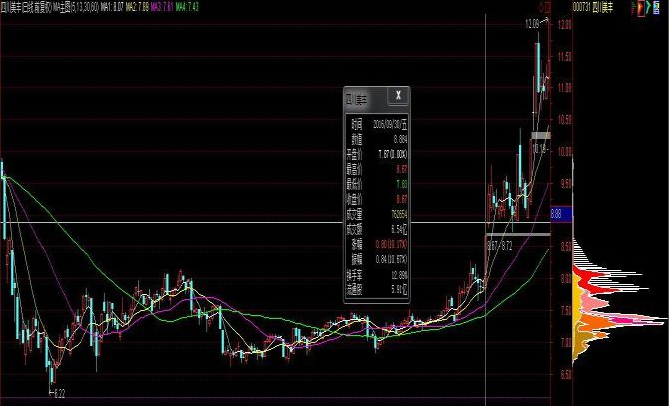This screenshot has height=406, width=669.
Task: Click the grey gap bar near 10.18
Action: tap(541, 135)
